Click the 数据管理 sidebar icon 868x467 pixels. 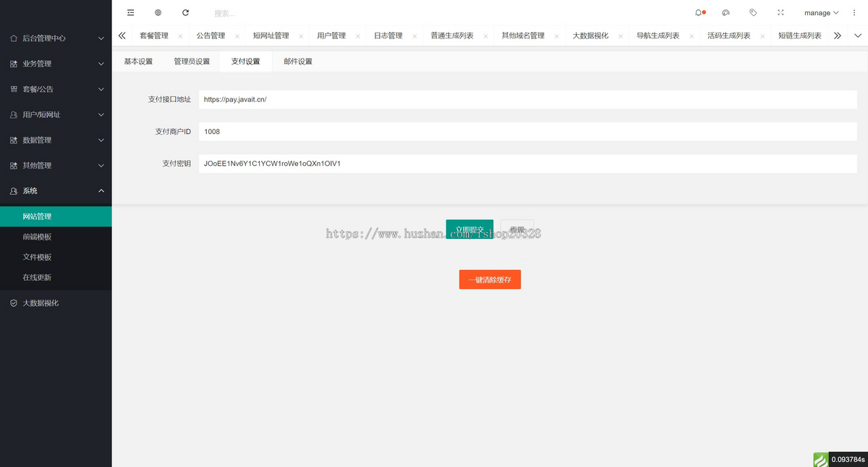tap(14, 140)
